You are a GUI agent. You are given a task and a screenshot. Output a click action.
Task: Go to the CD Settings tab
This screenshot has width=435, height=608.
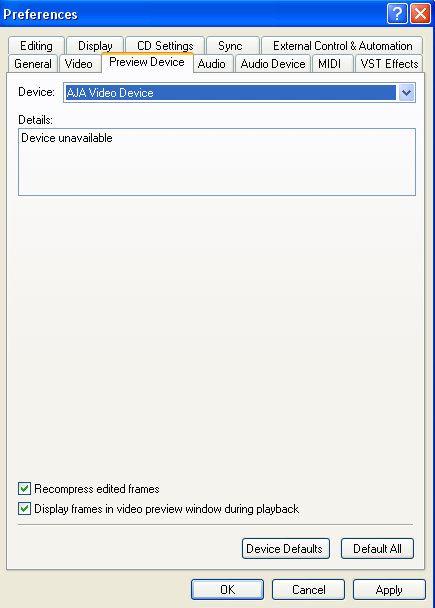(x=165, y=45)
